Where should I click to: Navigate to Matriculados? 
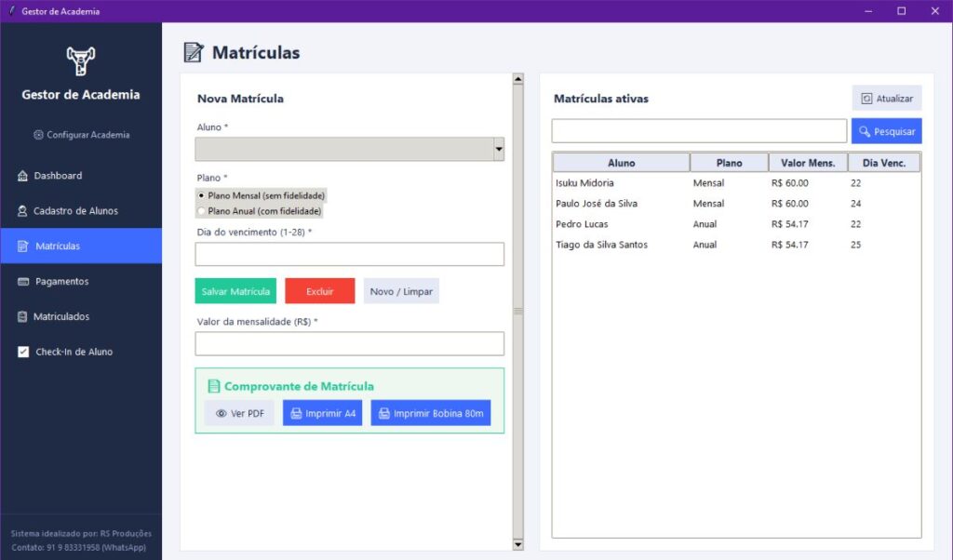point(81,316)
